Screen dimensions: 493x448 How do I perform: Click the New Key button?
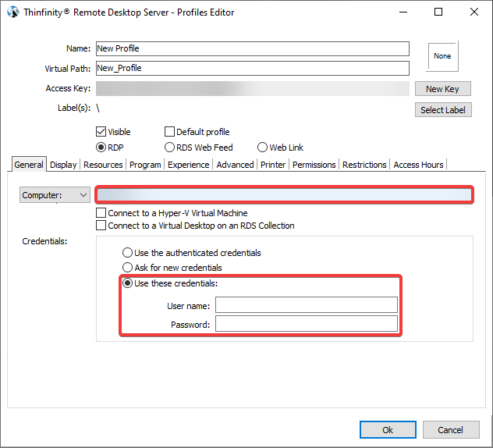(x=443, y=89)
